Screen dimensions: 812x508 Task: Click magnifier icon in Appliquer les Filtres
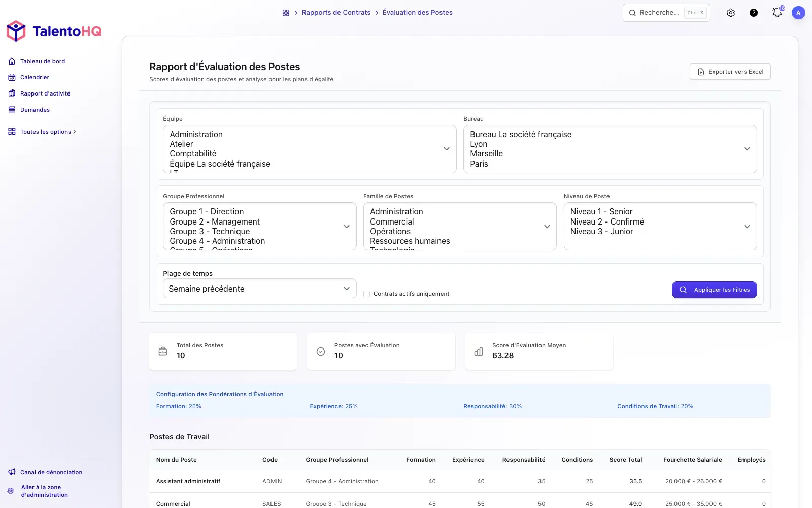tap(683, 290)
